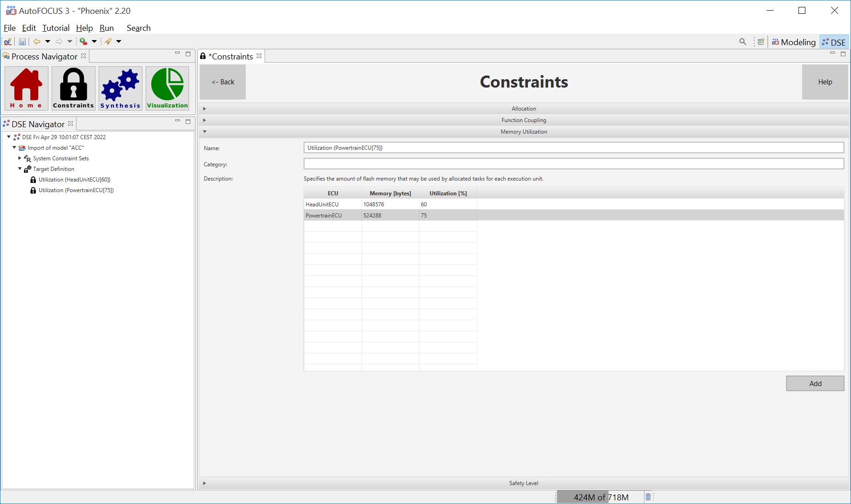
Task: Switch to the DSE perspective
Action: point(834,42)
